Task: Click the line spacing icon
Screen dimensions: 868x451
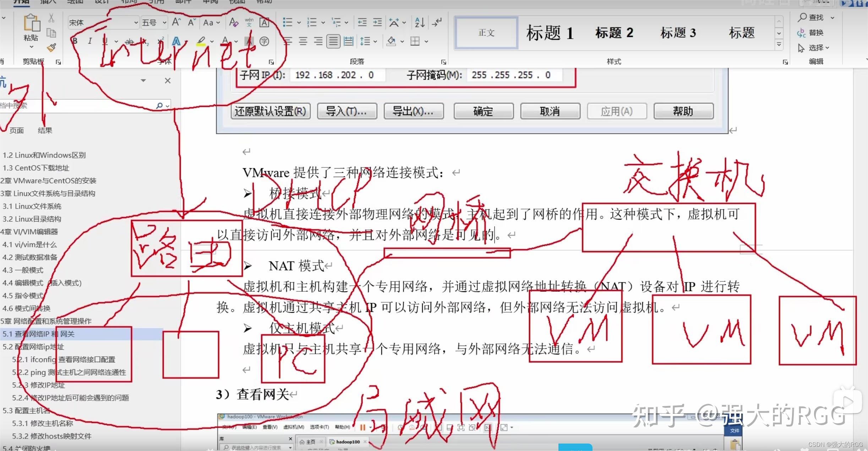Action: (x=365, y=41)
